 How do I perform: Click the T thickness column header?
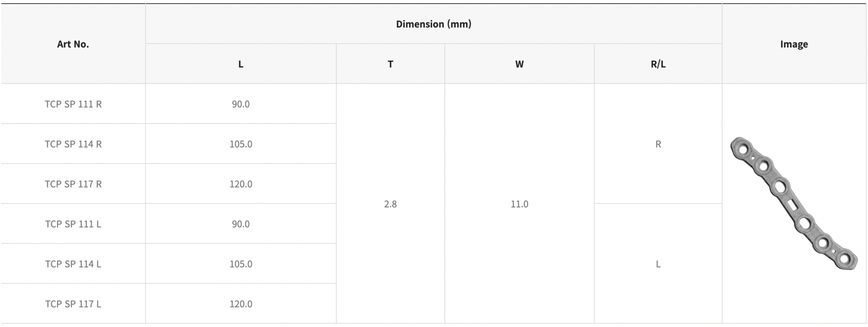390,64
